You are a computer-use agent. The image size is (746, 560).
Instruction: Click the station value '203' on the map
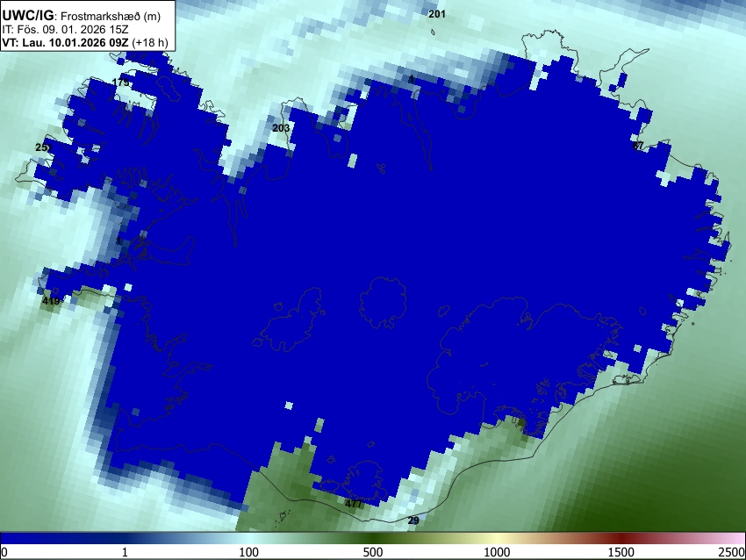[x=281, y=128]
